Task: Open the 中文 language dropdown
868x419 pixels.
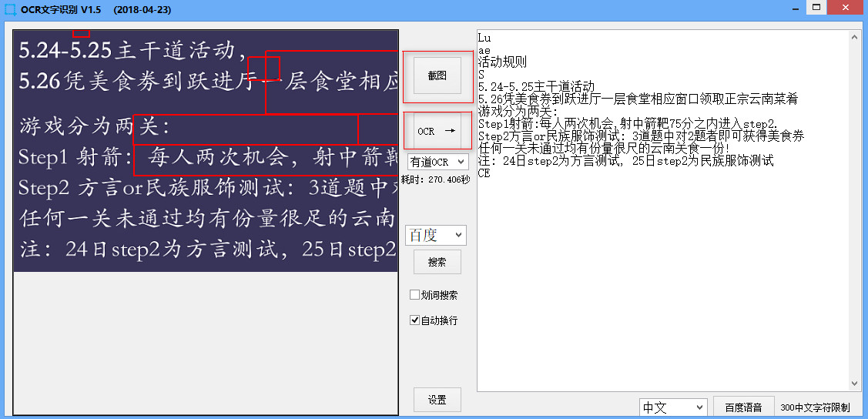Action: coord(673,408)
